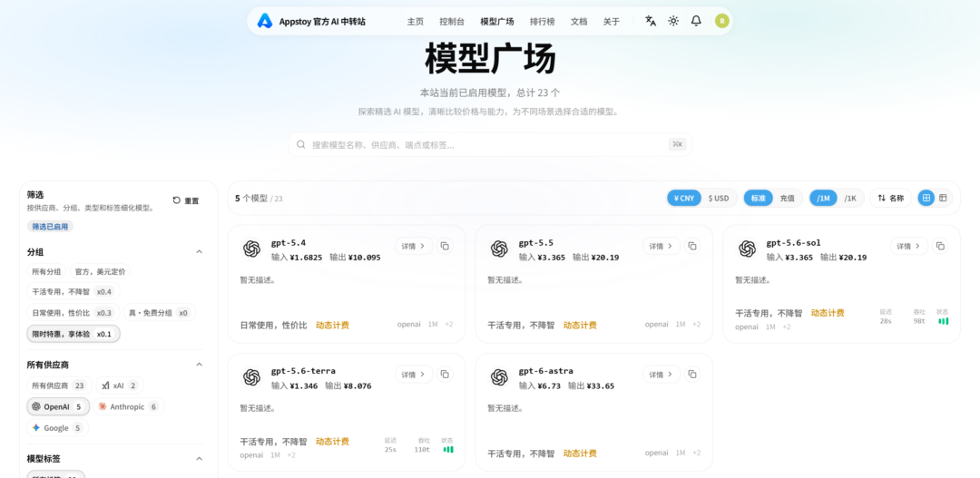Screen dimensions: 980x478
Task: Click the keyboard shortcut badge in search
Action: click(x=678, y=144)
